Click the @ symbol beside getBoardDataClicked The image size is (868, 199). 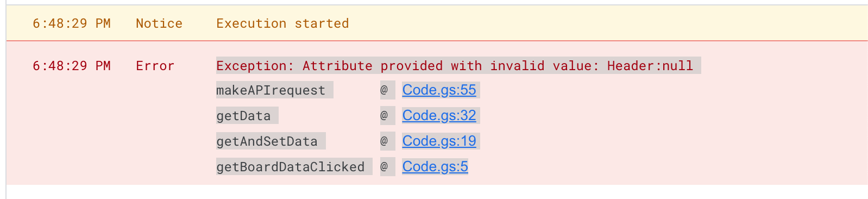pyautogui.click(x=384, y=167)
